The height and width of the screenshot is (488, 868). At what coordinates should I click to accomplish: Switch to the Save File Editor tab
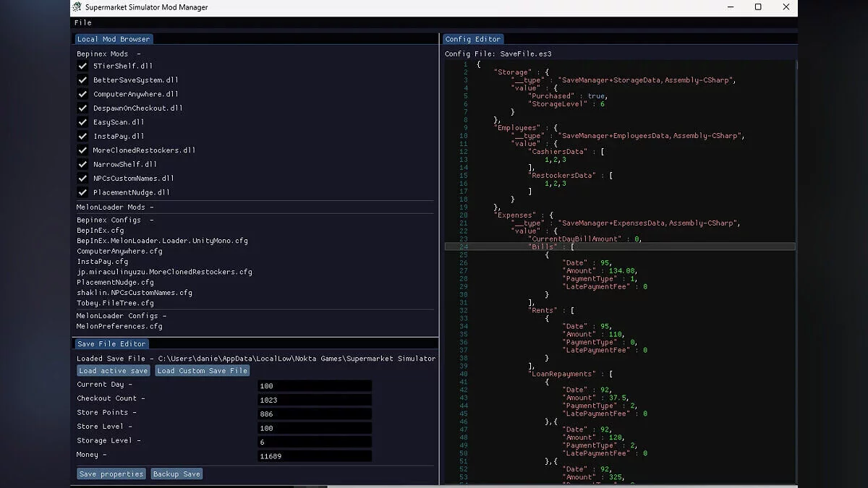coord(112,344)
